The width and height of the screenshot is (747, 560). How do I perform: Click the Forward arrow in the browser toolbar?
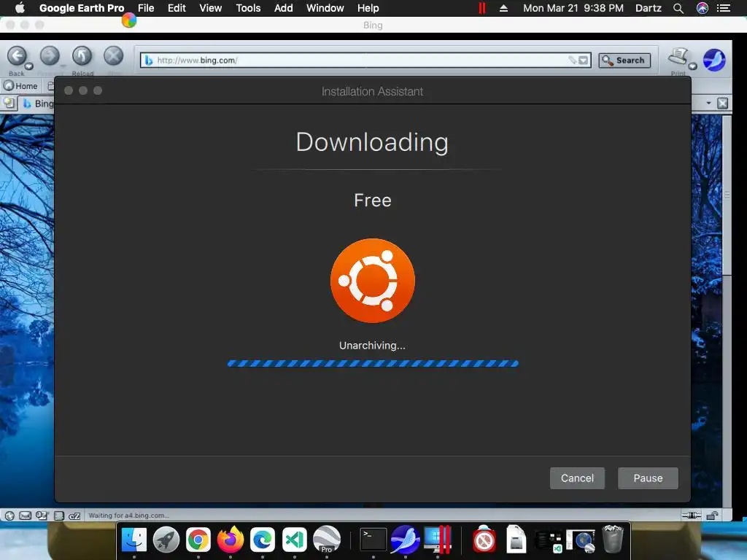coord(50,56)
